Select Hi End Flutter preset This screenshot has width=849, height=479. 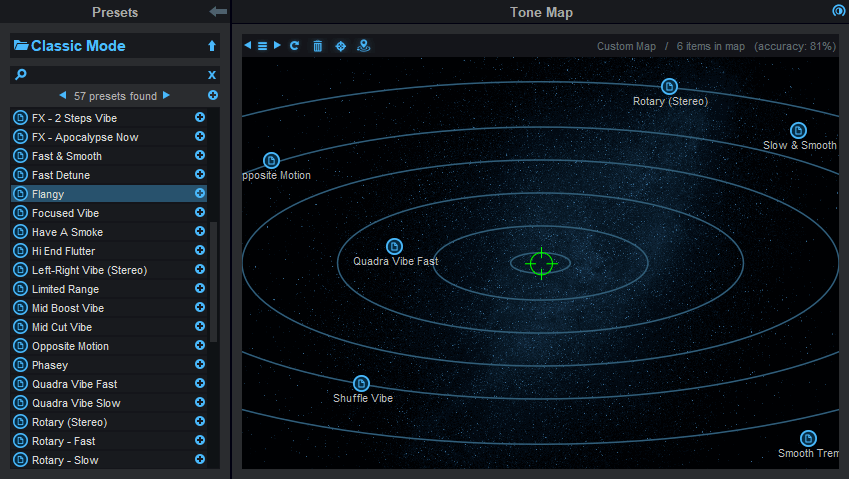pos(109,250)
